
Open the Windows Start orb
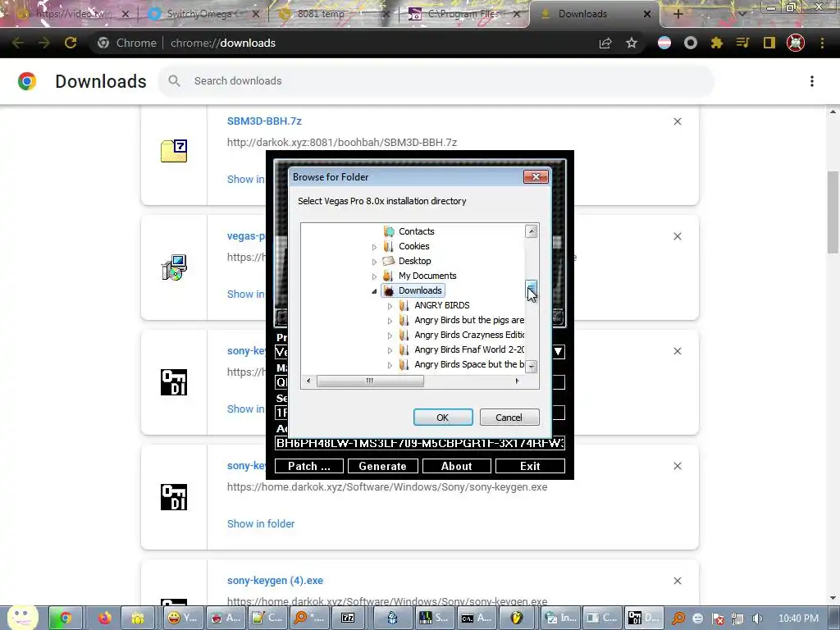click(x=22, y=618)
